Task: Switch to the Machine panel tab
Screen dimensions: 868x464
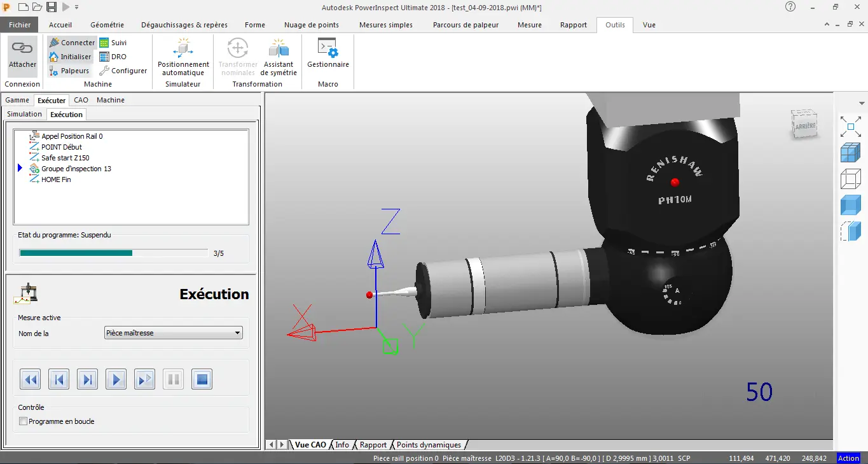Action: tap(111, 100)
